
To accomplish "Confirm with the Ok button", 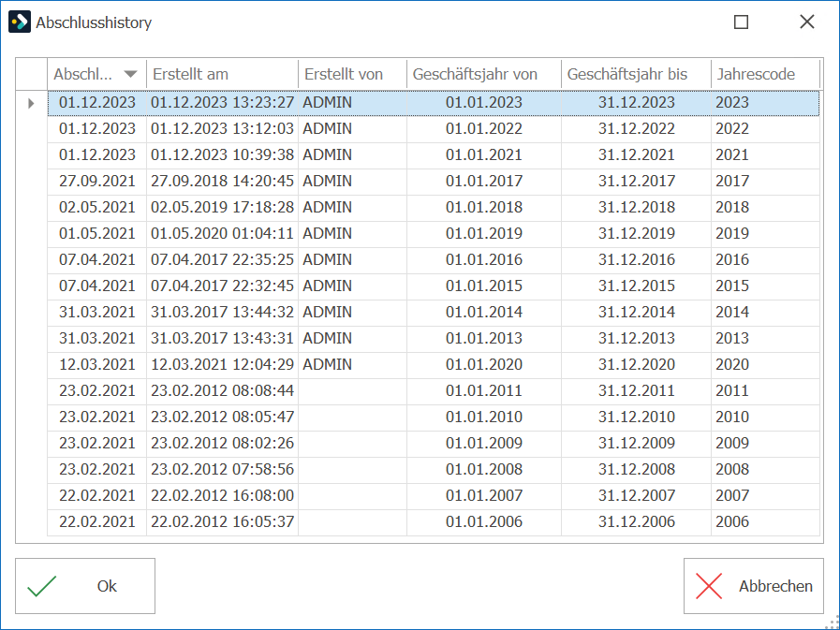I will click(x=85, y=586).
